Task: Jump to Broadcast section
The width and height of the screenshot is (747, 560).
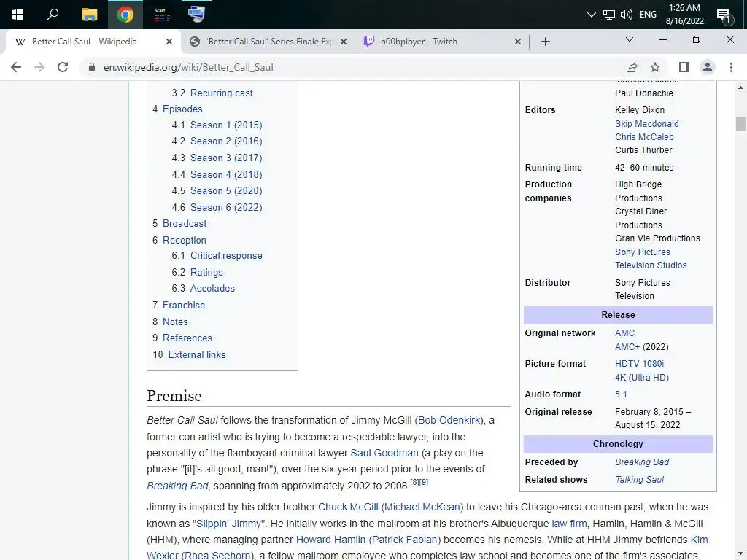Action: click(x=185, y=224)
